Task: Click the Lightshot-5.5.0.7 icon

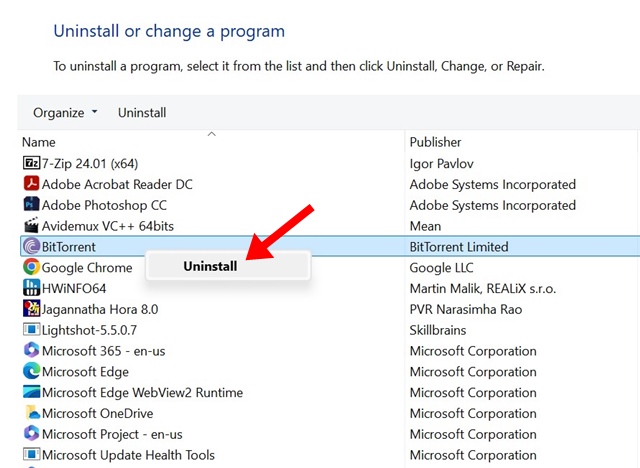Action: coord(31,330)
